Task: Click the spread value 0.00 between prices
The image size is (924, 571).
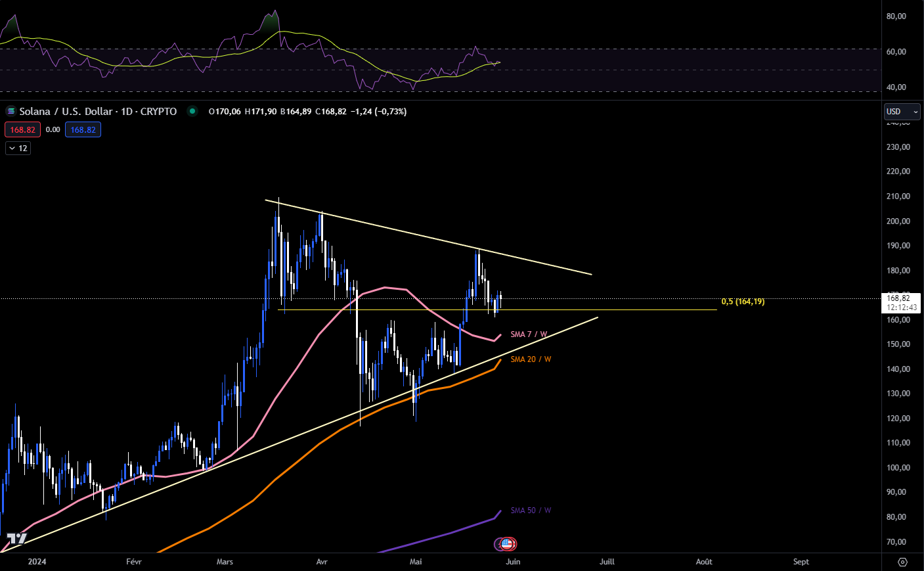Action: click(x=53, y=130)
